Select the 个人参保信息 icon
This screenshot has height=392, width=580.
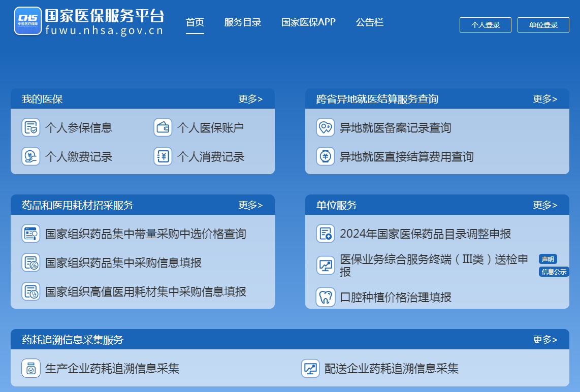(31, 127)
